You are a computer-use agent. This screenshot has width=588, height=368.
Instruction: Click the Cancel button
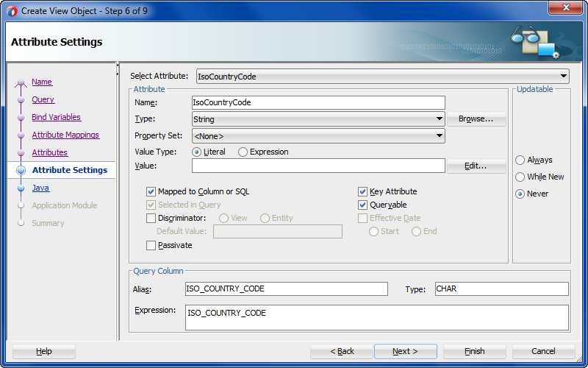543,352
